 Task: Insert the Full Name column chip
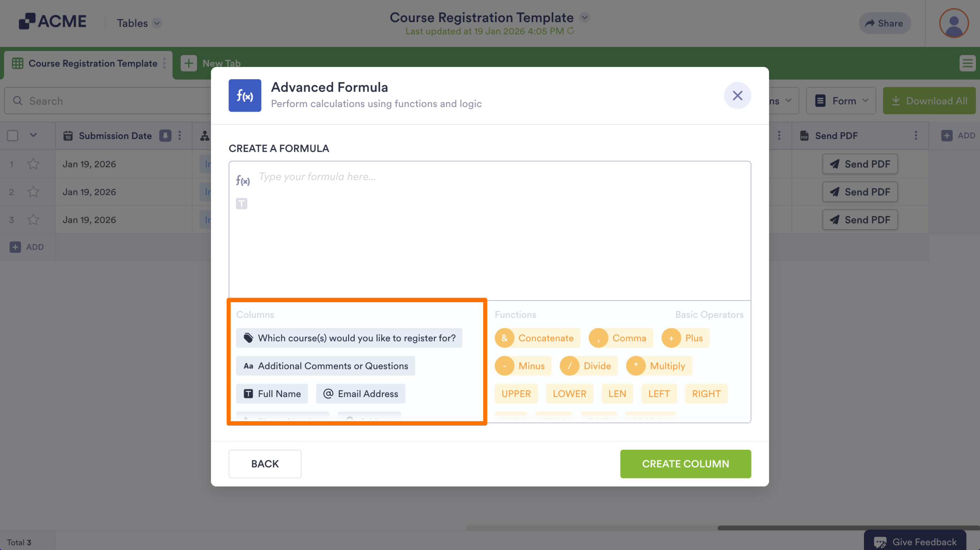tap(272, 394)
